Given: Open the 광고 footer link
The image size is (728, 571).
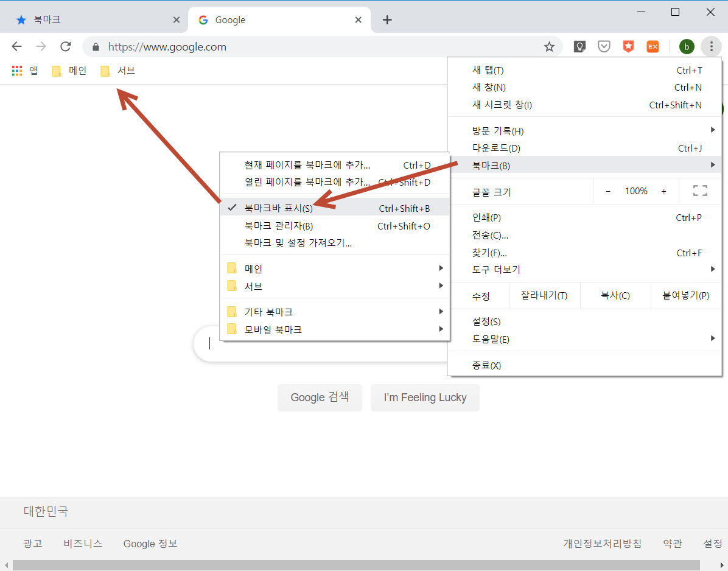Looking at the screenshot, I should pos(32,543).
